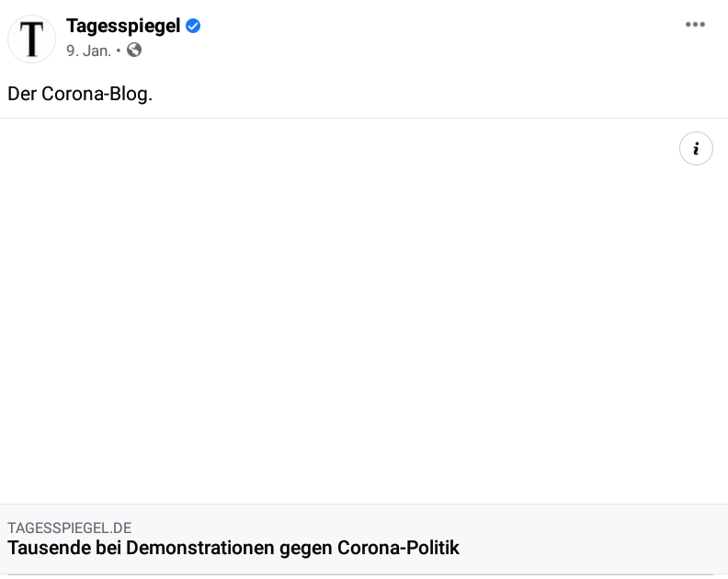Open the Corona-Politik headline in link card

click(x=233, y=548)
